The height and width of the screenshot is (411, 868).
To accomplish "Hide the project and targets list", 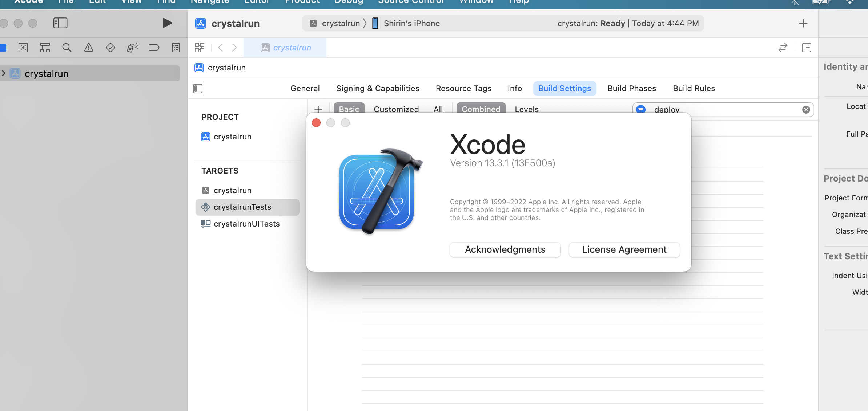I will [x=198, y=89].
